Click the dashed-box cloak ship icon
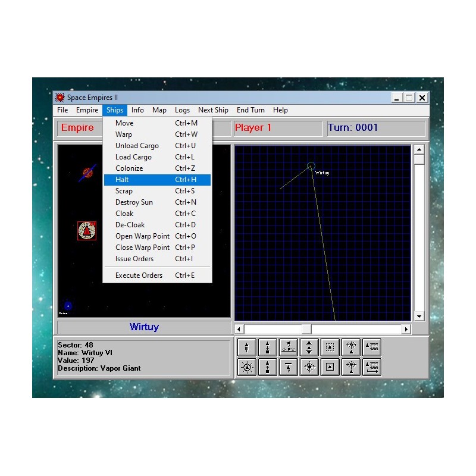Image resolution: width=476 pixels, height=476 pixels. [x=330, y=347]
